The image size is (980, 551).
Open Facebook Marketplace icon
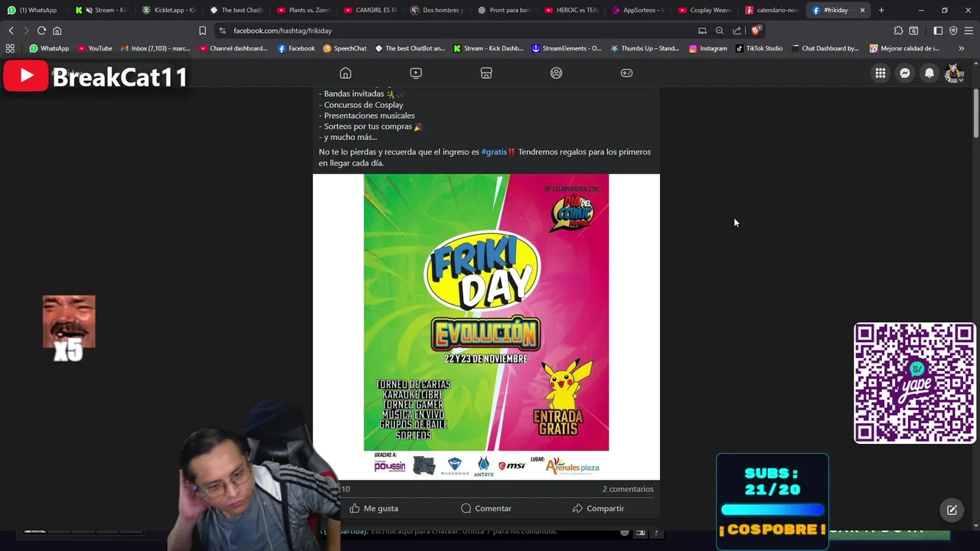(x=486, y=73)
